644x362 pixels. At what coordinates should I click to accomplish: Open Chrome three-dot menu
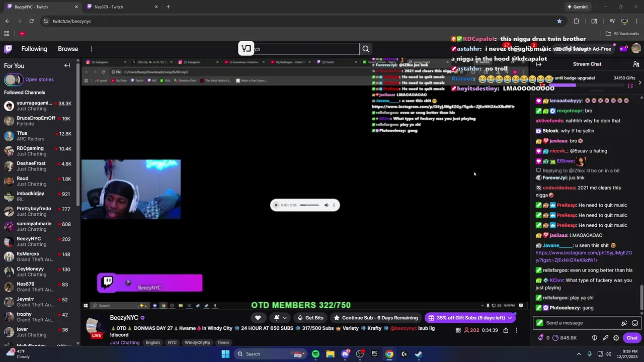click(x=636, y=21)
